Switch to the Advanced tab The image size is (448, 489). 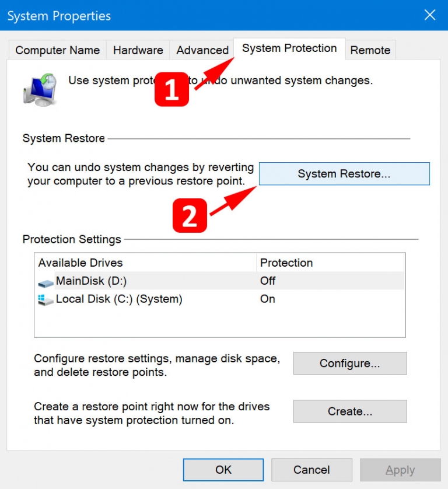[201, 50]
